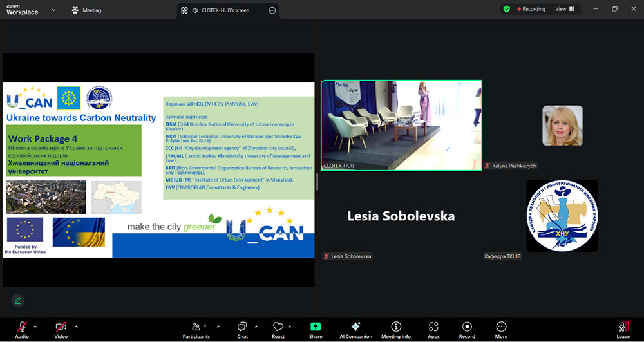Click the Leave meeting button

(x=623, y=329)
